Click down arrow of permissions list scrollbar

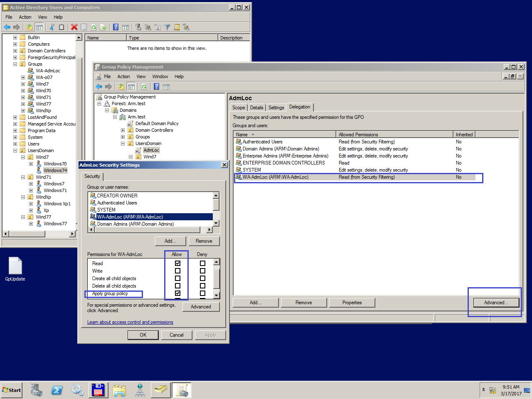[x=216, y=295]
